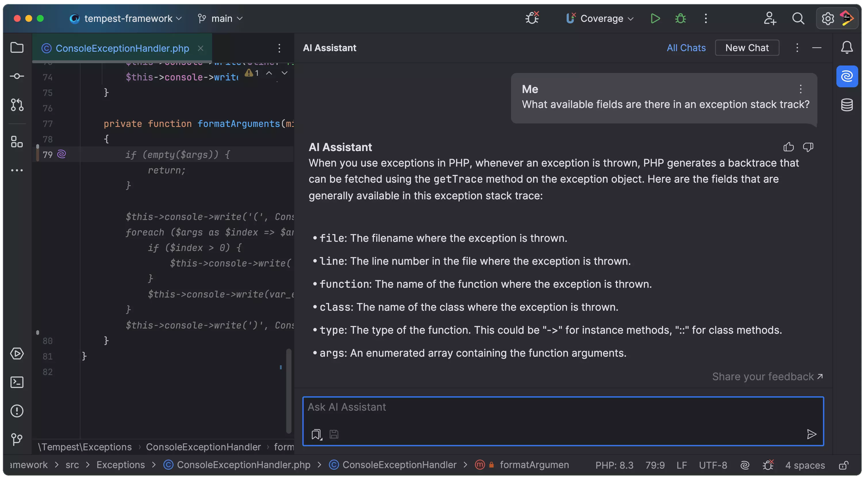The height and width of the screenshot is (479, 868).
Task: Start a New Chat
Action: pyautogui.click(x=747, y=48)
